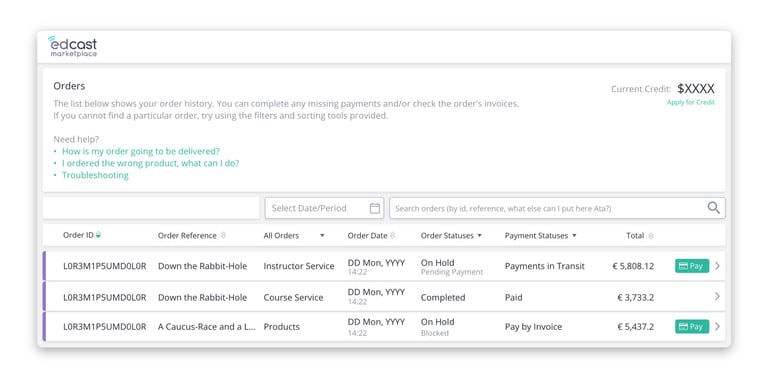768x390 pixels.
Task: Click the magnifying glass search icon
Action: tap(714, 208)
